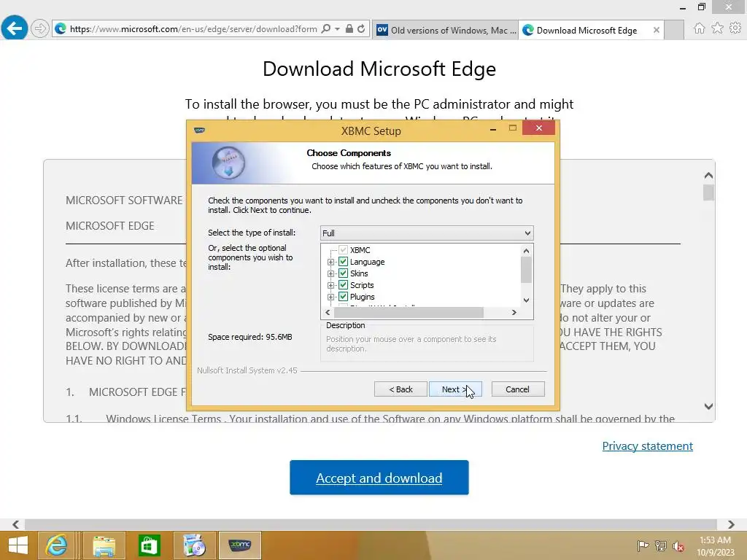Viewport: 747px width, 560px height.
Task: Open Windows Store from the taskbar
Action: pyautogui.click(x=149, y=545)
